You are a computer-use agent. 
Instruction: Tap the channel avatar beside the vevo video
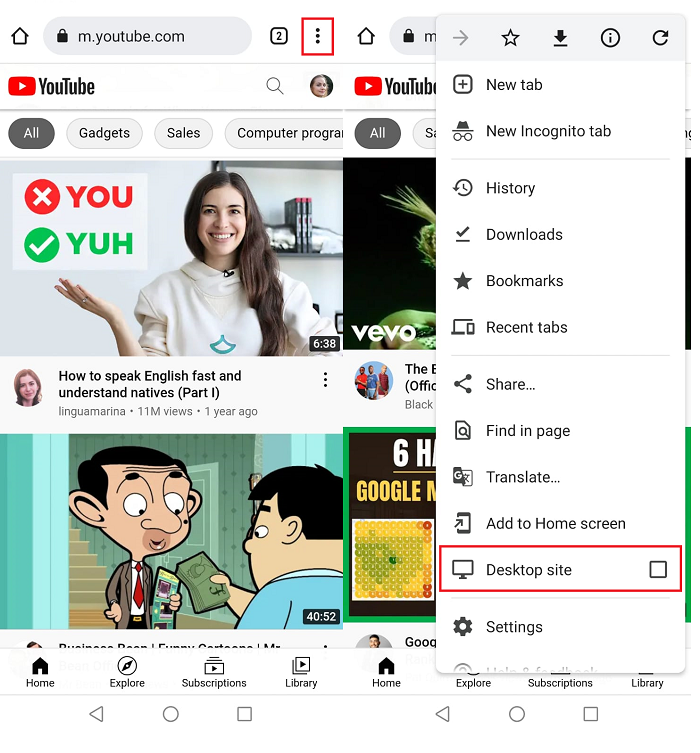(x=374, y=380)
